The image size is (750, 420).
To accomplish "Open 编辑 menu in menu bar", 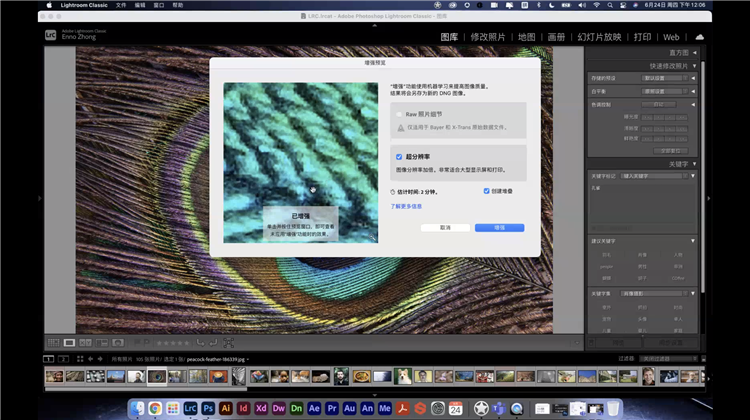I will coord(140,5).
